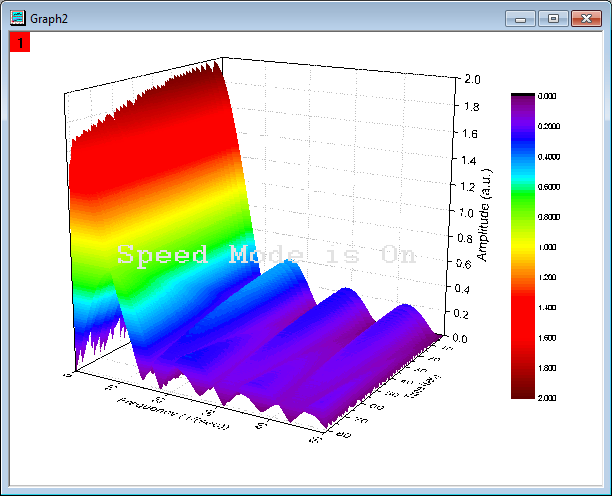Minimize the Graph2 window
The height and width of the screenshot is (496, 612).
(520, 18)
